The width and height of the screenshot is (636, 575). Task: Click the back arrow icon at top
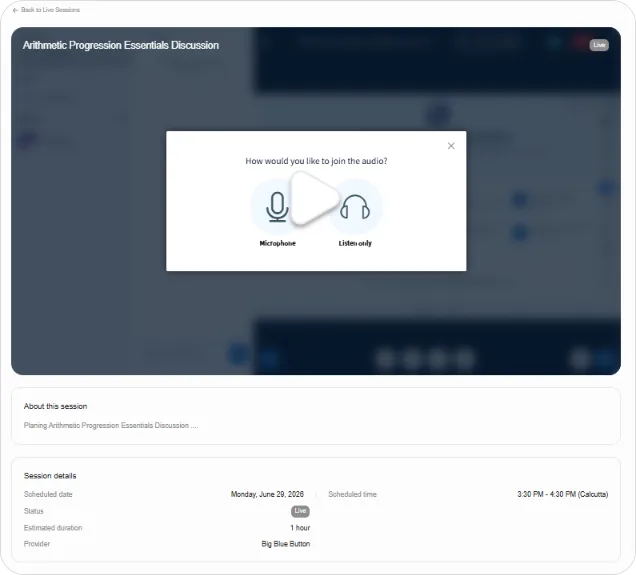(15, 10)
